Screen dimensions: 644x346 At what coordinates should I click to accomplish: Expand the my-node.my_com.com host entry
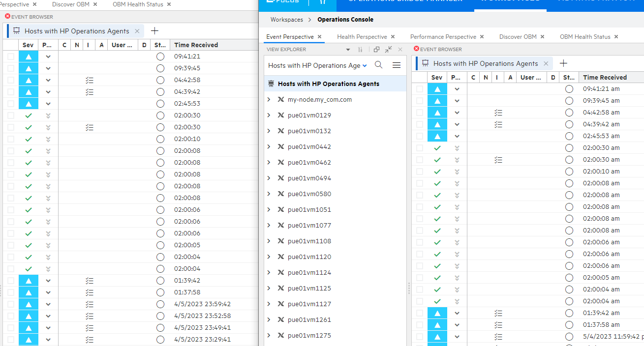click(x=268, y=99)
